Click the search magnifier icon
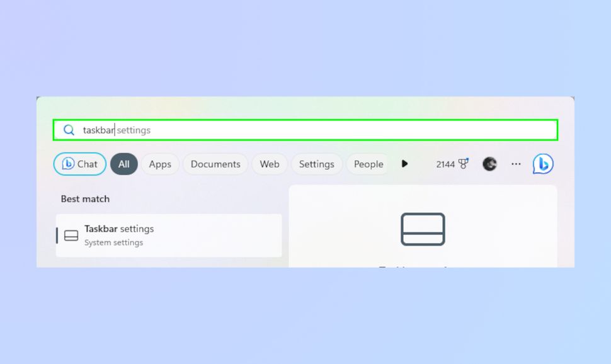 click(69, 130)
